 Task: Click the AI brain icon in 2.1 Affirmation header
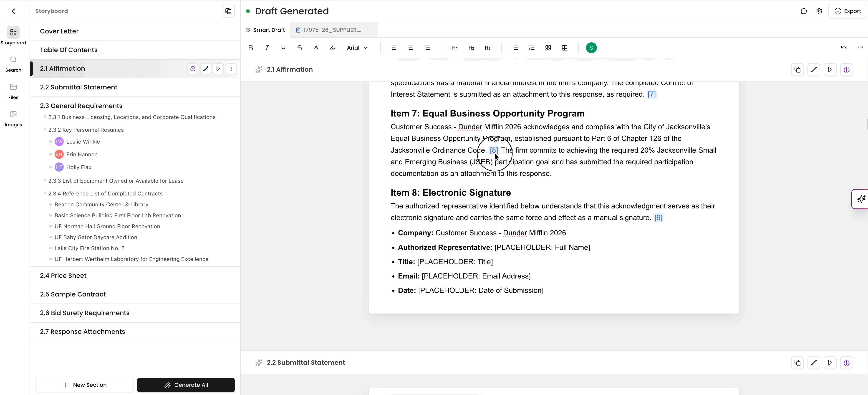846,70
